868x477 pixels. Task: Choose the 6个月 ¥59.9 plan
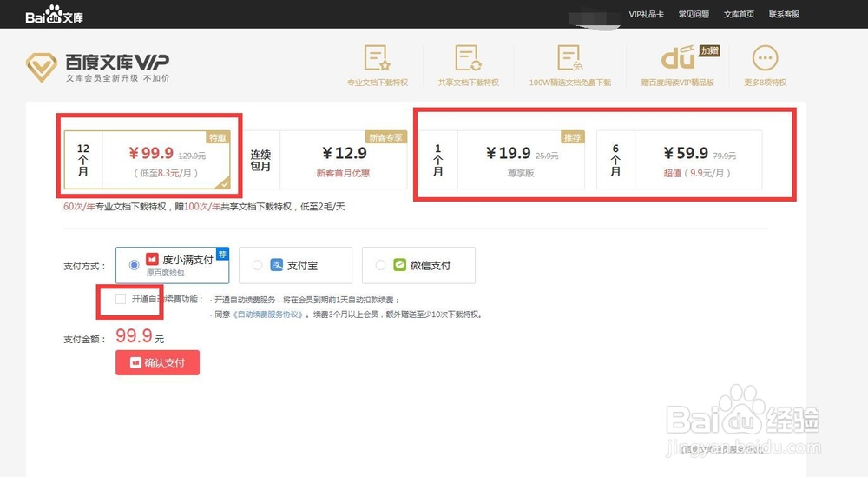click(680, 160)
